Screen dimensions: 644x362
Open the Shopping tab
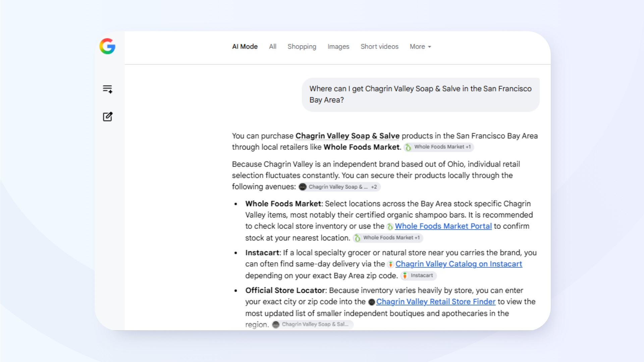[302, 47]
